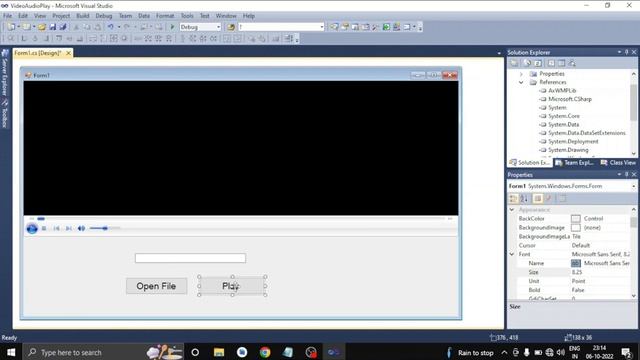Viewport: 640px width, 360px height.
Task: Select the Microsoft.CSharp reference
Action: pyautogui.click(x=569, y=99)
